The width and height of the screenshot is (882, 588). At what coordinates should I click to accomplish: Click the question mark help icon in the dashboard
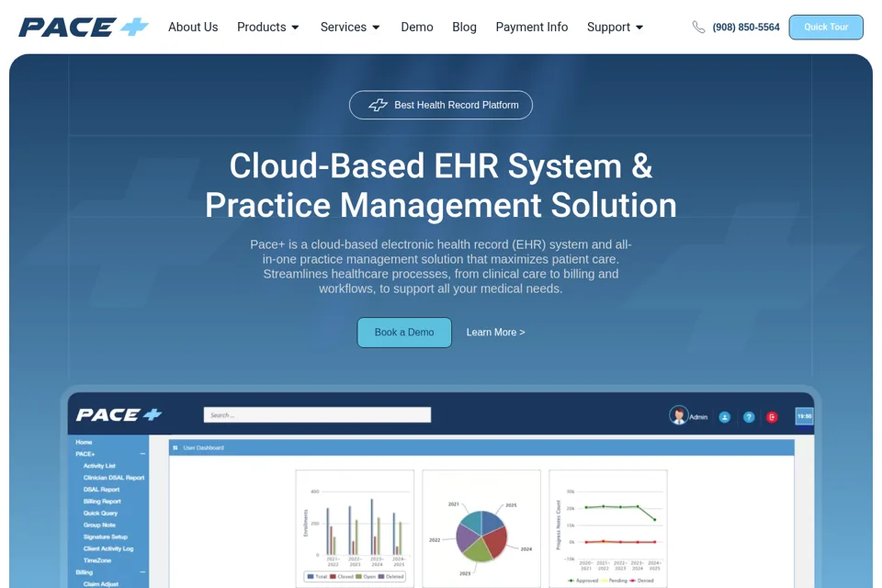coord(749,417)
